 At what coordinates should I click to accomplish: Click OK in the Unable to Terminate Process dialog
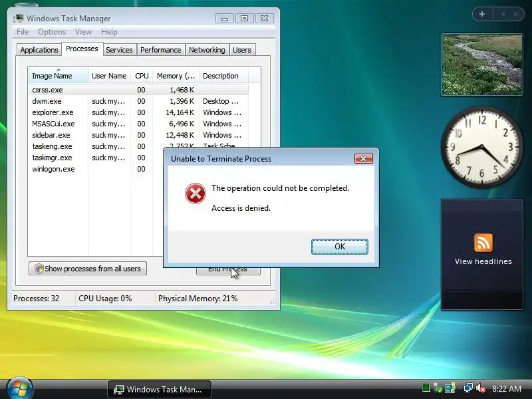coord(340,246)
